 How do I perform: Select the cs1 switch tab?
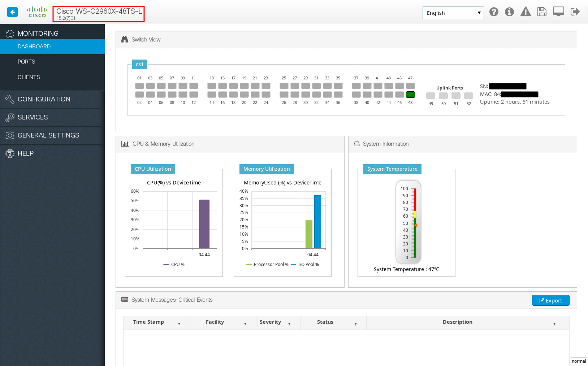[139, 64]
